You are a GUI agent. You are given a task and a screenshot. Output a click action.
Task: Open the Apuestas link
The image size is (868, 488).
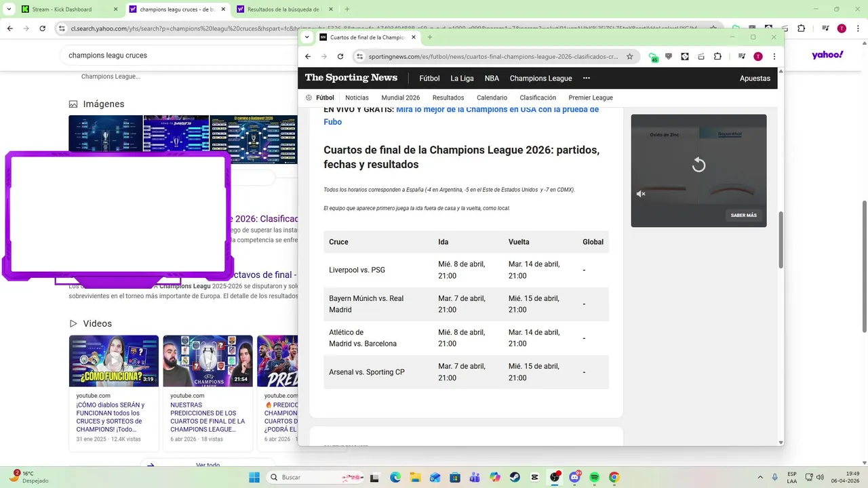[755, 78]
